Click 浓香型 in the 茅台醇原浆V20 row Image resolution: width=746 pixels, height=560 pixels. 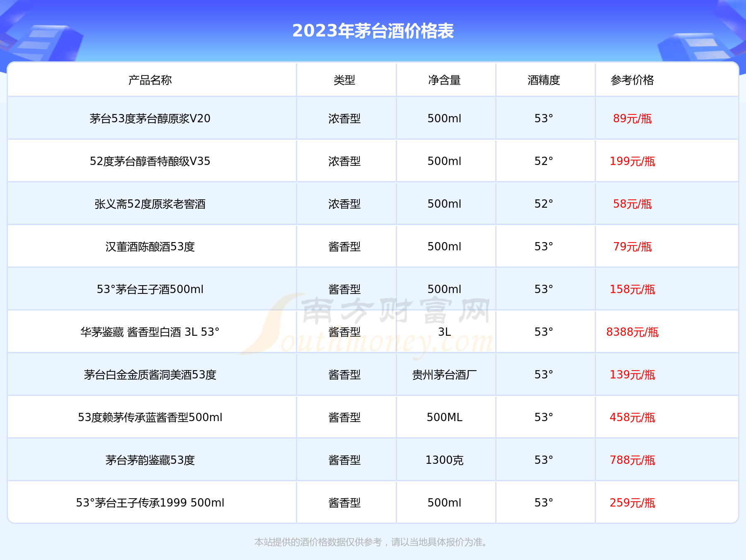coord(344,119)
